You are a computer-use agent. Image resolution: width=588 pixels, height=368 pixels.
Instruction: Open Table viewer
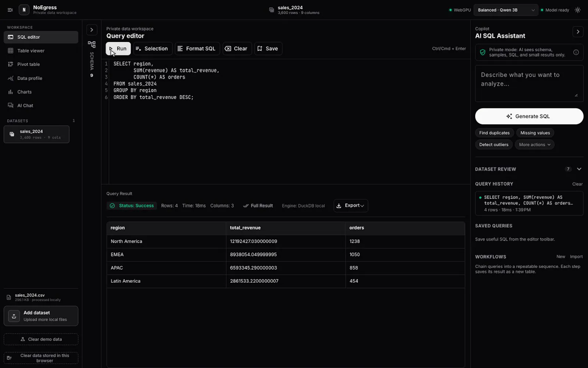point(41,51)
